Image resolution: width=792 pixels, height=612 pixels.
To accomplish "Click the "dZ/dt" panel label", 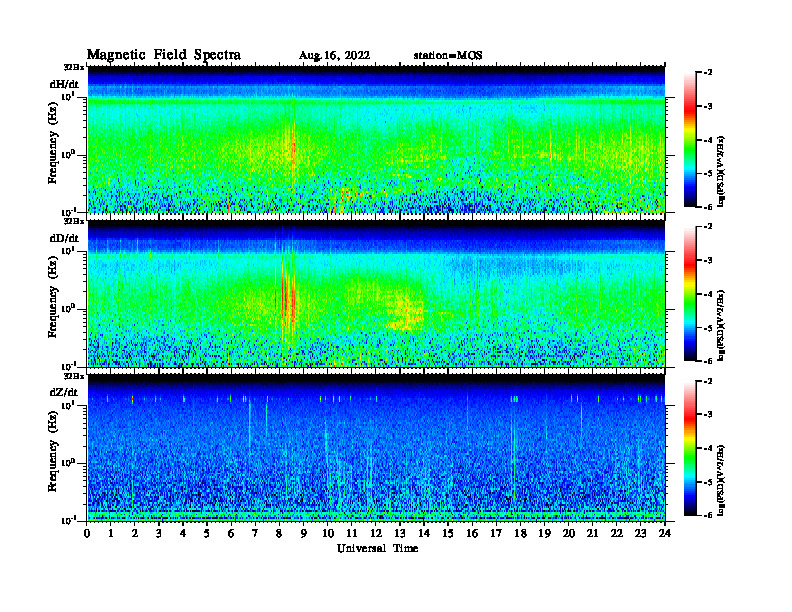I will click(x=64, y=392).
